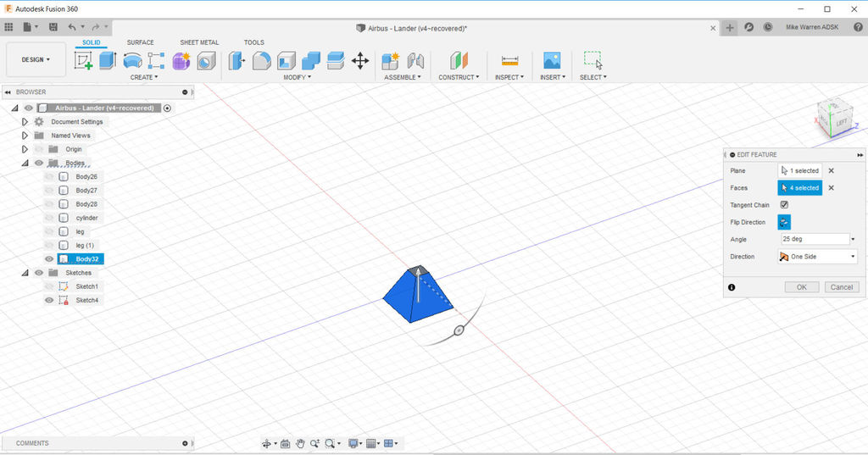The image size is (868, 455).
Task: Show the cylinder body via eye icon
Action: coord(49,218)
